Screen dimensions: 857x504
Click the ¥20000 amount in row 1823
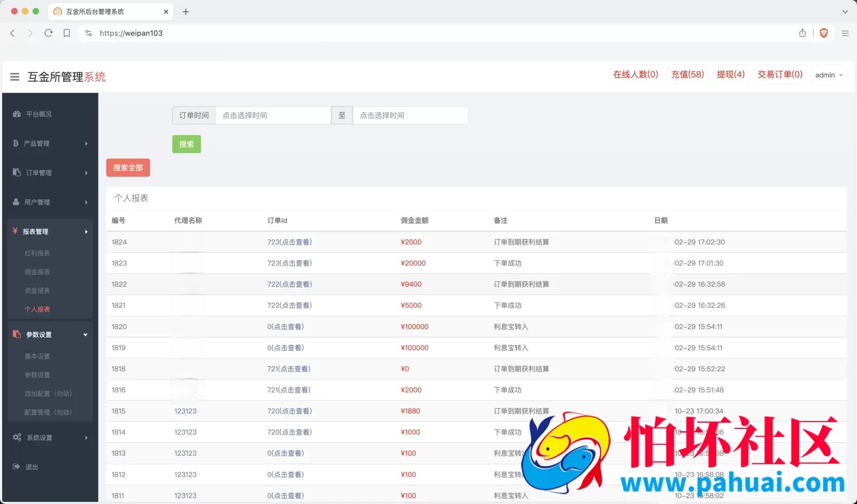click(413, 264)
